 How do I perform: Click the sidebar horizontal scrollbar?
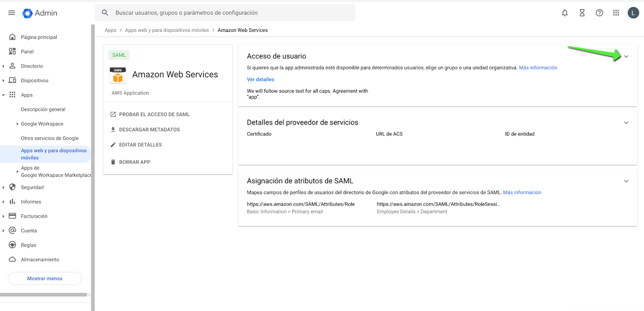tap(43, 295)
